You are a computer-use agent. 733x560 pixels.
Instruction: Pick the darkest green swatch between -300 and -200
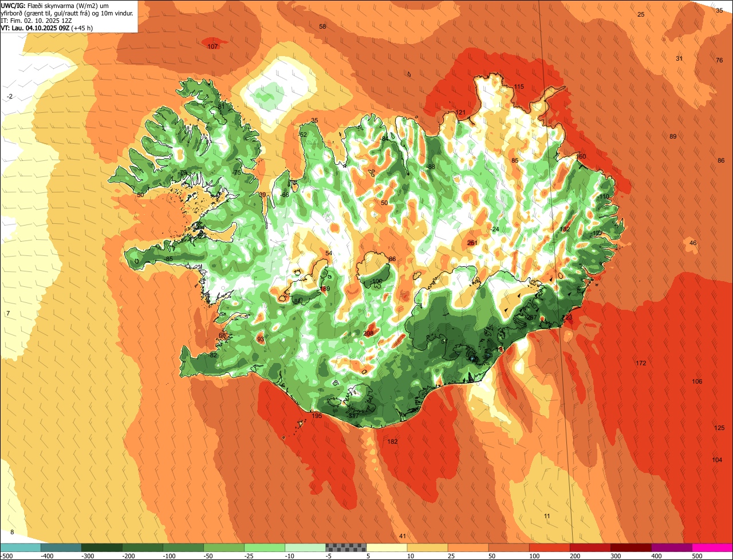[102, 547]
